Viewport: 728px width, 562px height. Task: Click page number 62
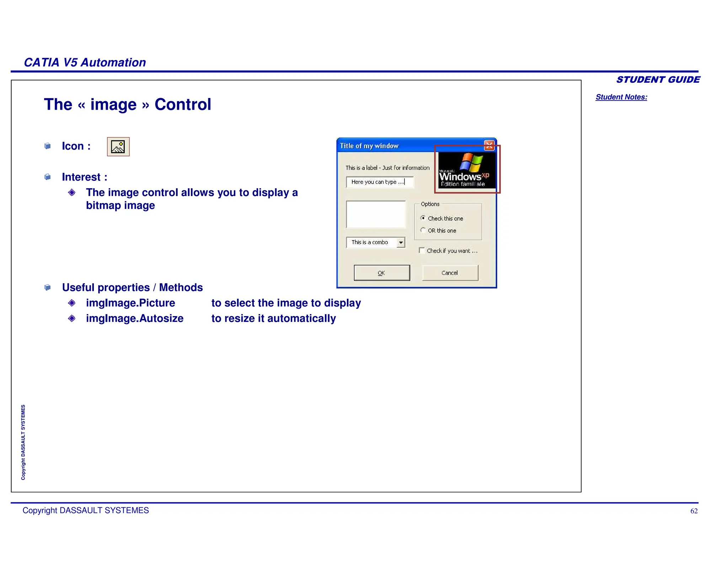pos(694,511)
